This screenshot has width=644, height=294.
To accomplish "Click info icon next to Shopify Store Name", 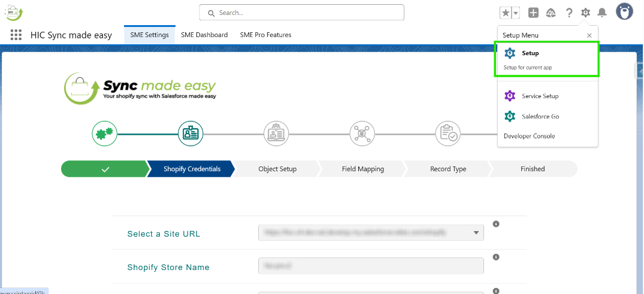I will (496, 257).
